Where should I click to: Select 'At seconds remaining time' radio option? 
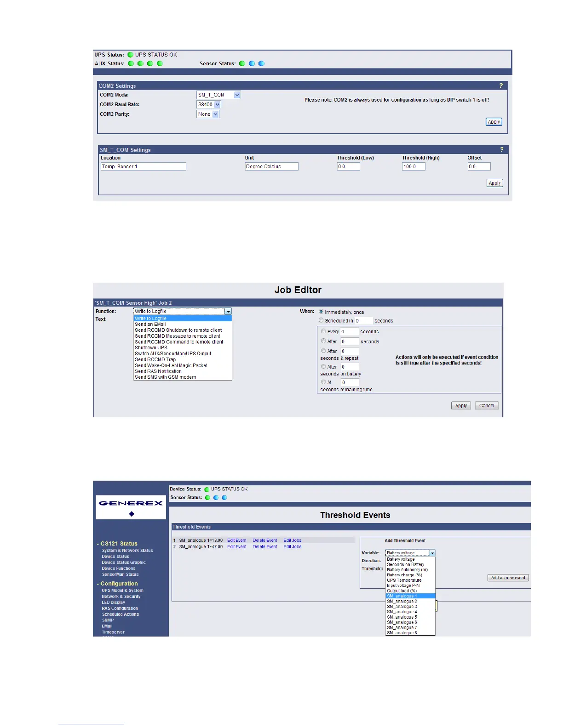[x=323, y=382]
